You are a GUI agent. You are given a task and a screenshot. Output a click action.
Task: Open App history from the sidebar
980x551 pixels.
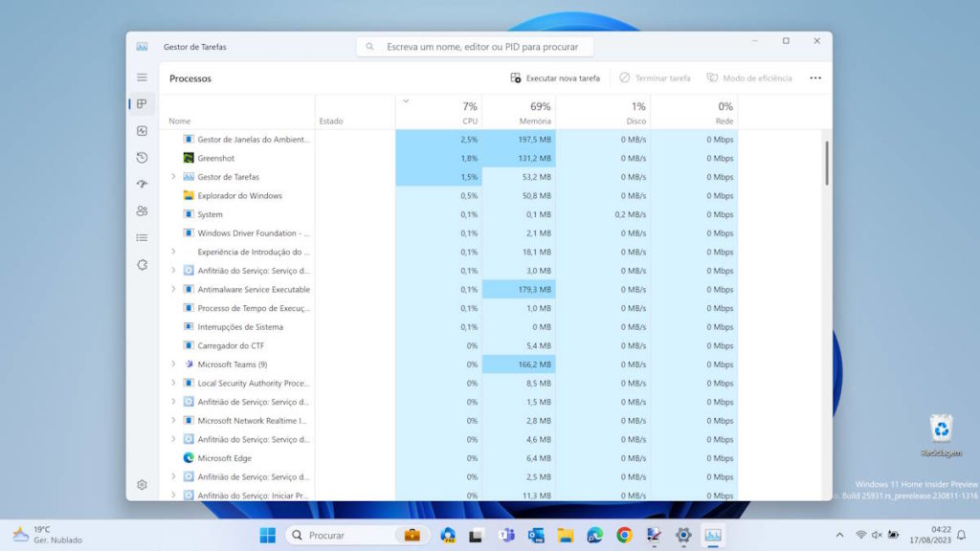142,158
